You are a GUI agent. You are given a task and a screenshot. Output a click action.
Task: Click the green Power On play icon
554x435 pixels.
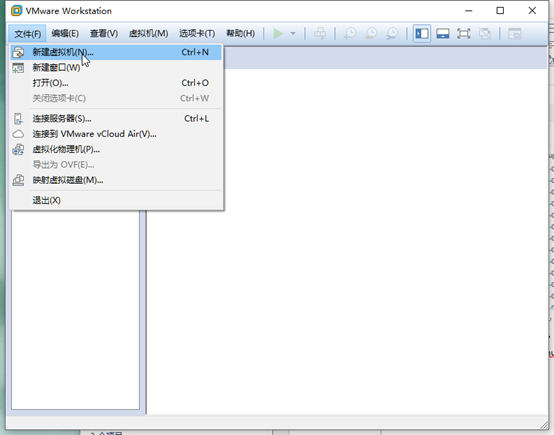[x=278, y=34]
